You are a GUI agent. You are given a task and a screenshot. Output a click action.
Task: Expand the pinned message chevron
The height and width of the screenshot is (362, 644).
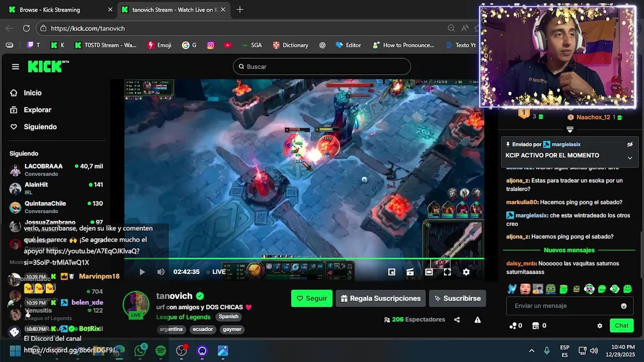pyautogui.click(x=629, y=158)
